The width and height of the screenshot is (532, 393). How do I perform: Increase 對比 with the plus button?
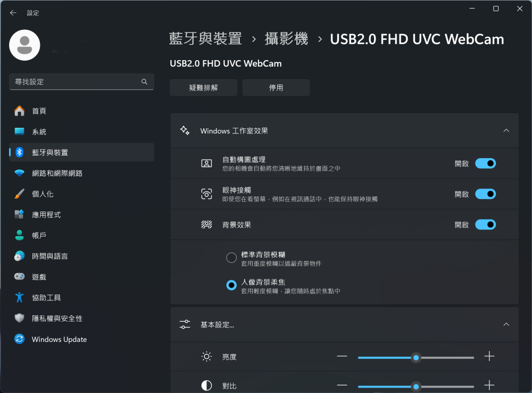click(x=489, y=385)
